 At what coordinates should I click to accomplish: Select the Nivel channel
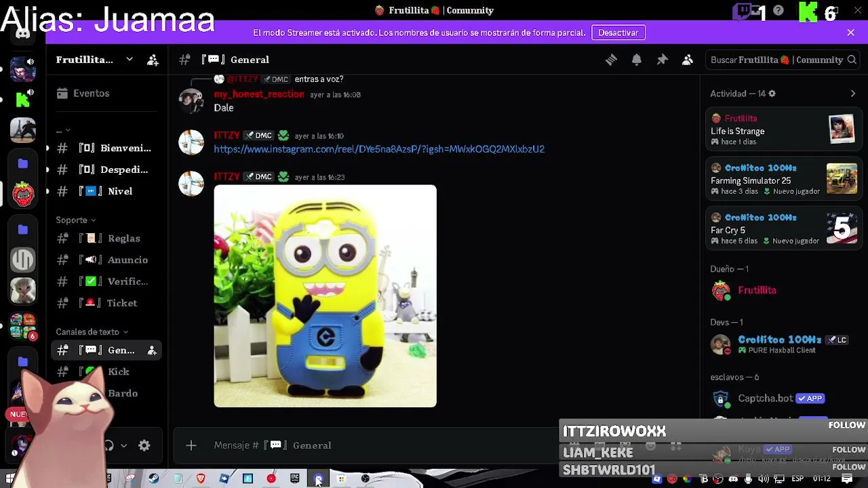106,191
